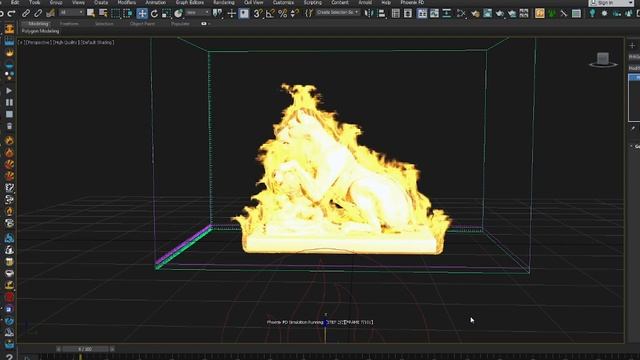The height and width of the screenshot is (360, 640).
Task: Select the Unlink Selection icon
Action: tap(38, 13)
